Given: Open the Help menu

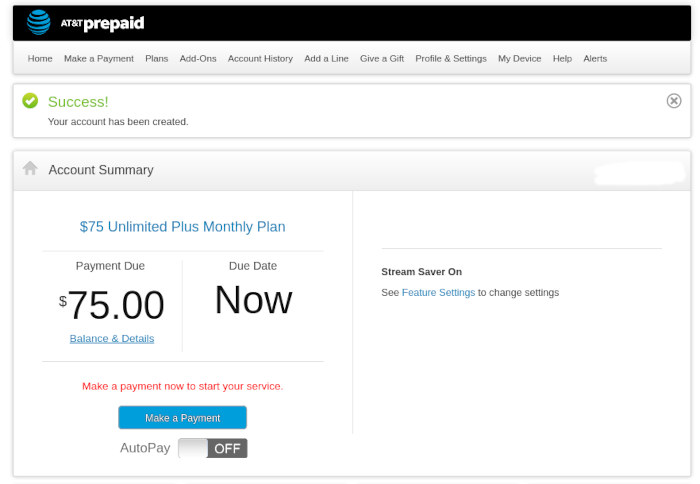Looking at the screenshot, I should [x=562, y=59].
